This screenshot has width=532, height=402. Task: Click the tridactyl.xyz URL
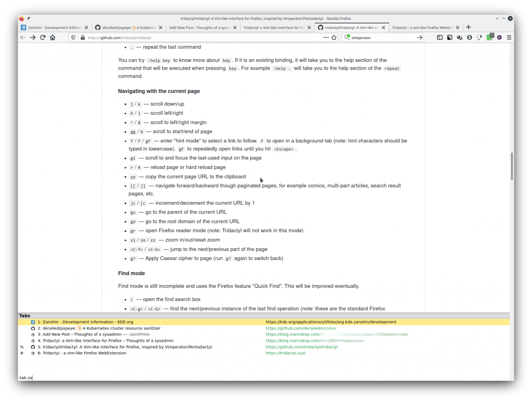[x=286, y=353]
